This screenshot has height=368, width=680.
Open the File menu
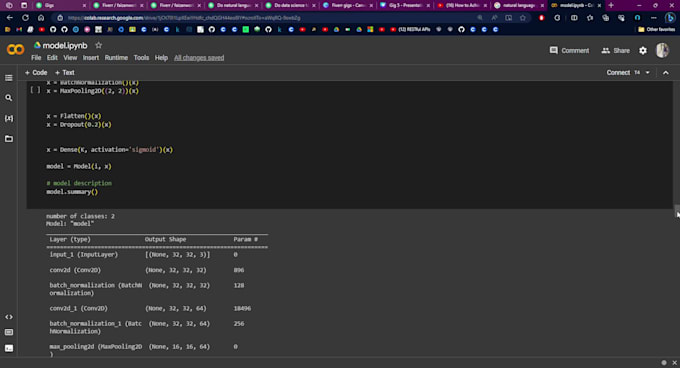tap(36, 58)
